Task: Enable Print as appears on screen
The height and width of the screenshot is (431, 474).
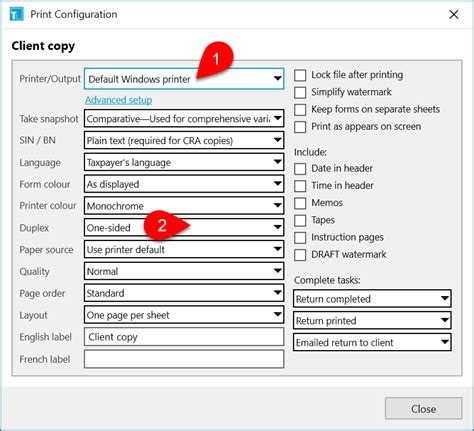Action: pos(300,127)
